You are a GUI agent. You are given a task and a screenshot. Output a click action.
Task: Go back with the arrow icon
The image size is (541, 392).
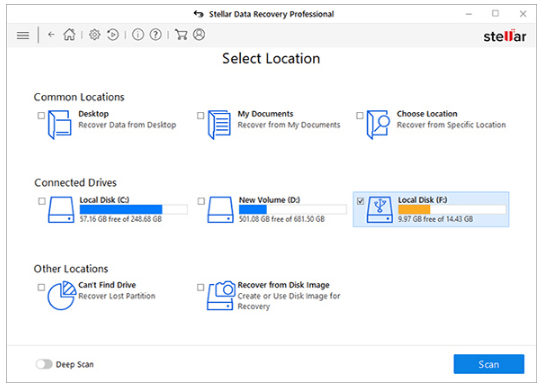tap(51, 35)
